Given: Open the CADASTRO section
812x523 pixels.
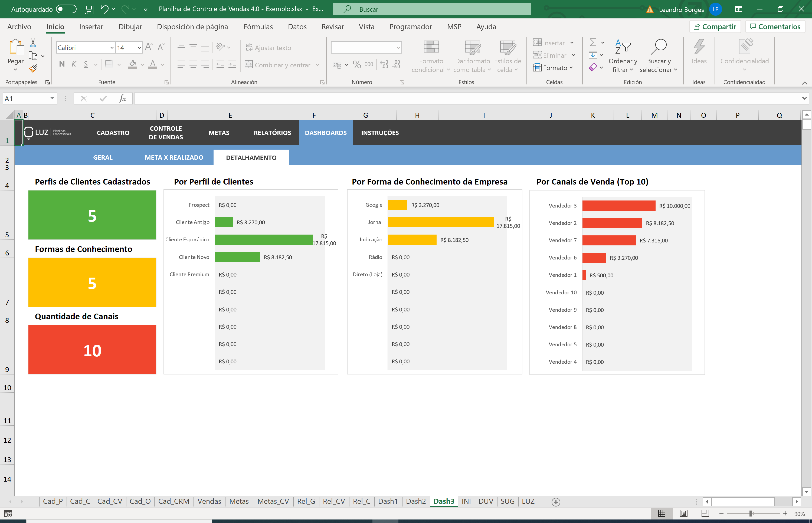Looking at the screenshot, I should point(114,133).
